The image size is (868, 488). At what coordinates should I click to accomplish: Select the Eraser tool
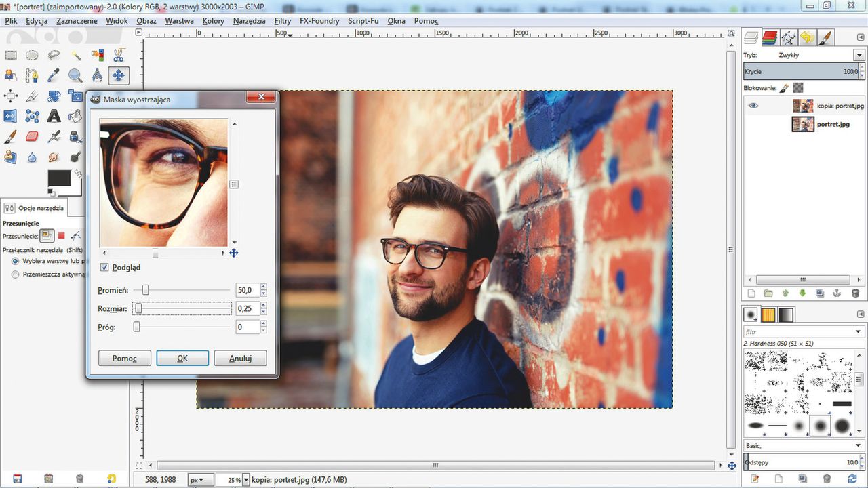[32, 136]
